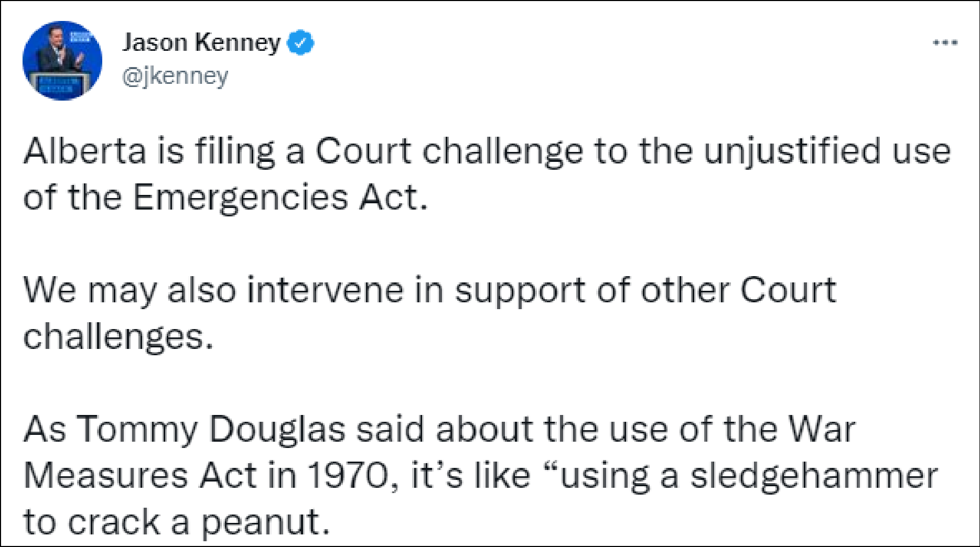Click the "Tommy Douglas" name in the tweet
The height and width of the screenshot is (547, 980).
click(x=211, y=430)
